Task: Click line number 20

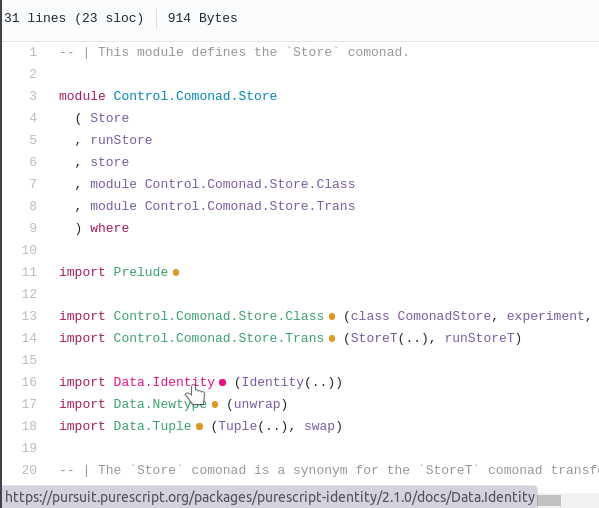Action: 29,470
